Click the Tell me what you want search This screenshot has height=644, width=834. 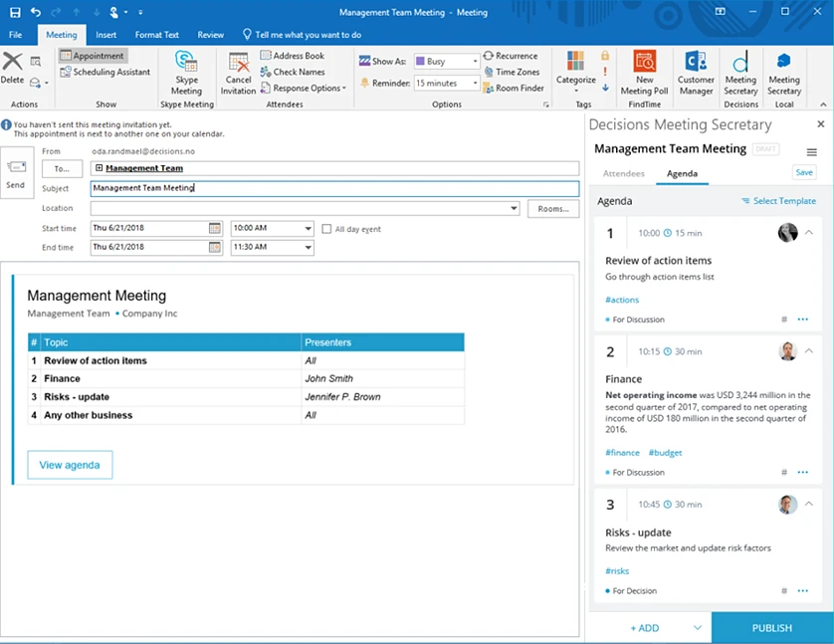[303, 35]
